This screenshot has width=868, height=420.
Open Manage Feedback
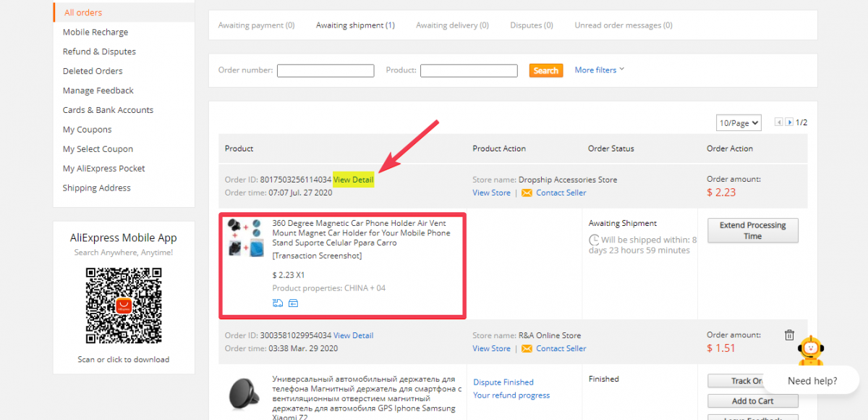[x=98, y=91]
